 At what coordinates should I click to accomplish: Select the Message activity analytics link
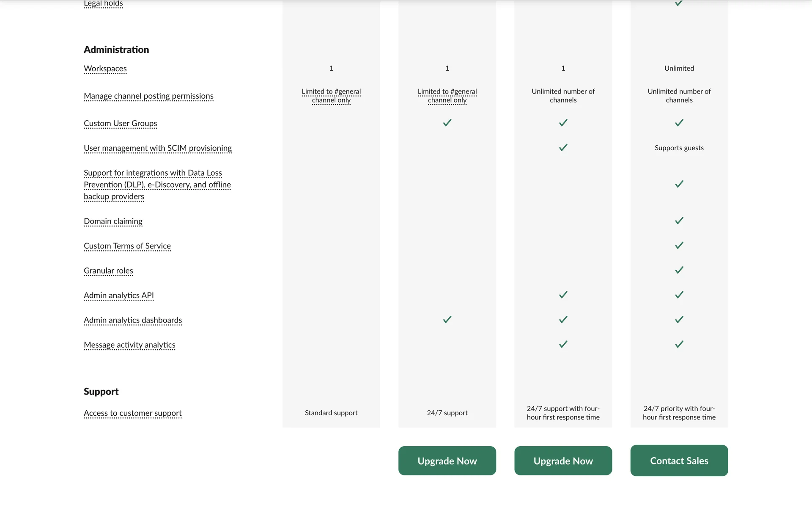(129, 345)
